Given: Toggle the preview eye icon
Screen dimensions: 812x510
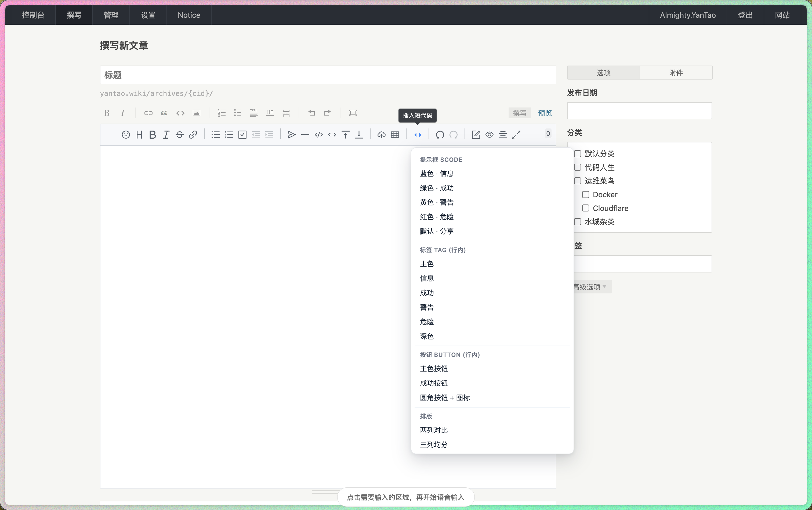Looking at the screenshot, I should (490, 135).
